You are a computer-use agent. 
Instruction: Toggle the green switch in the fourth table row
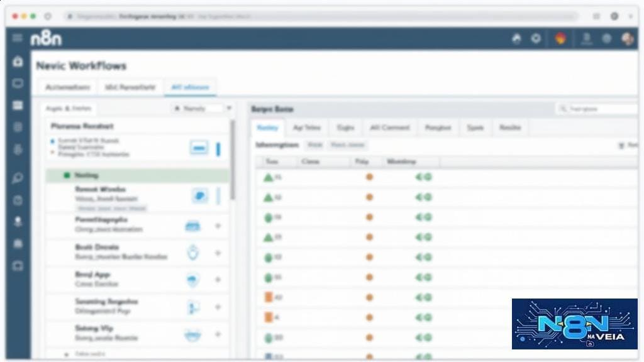pos(424,237)
